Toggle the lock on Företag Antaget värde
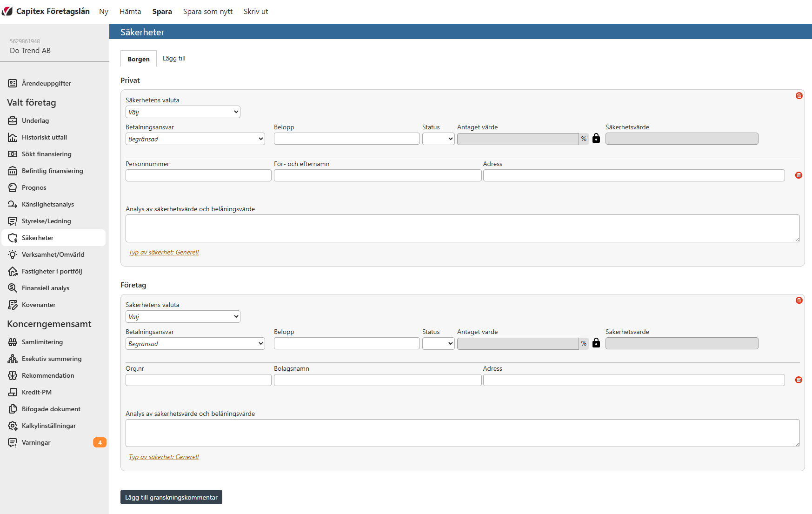Viewport: 812px width, 514px height. tap(596, 343)
